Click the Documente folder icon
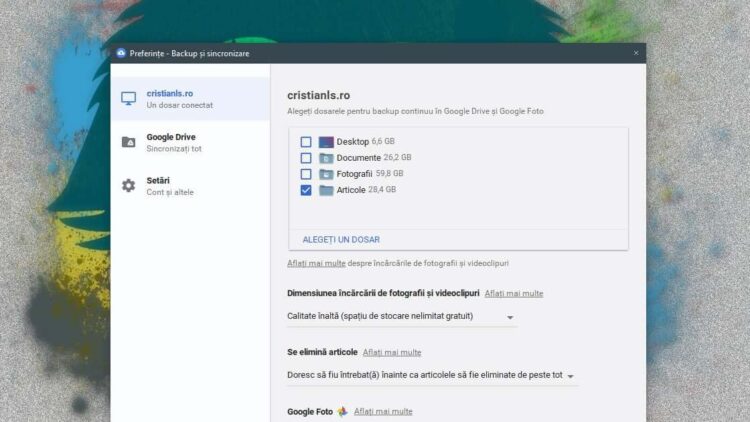 326,158
